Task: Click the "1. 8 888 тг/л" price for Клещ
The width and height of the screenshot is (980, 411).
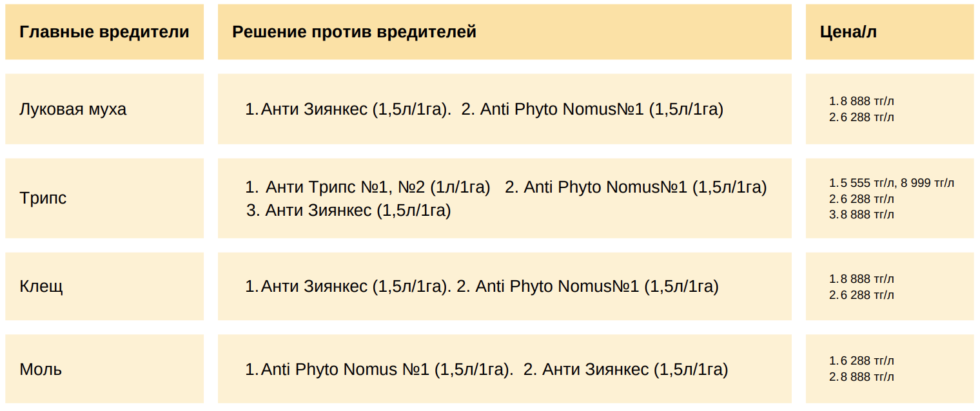Action: pyautogui.click(x=862, y=279)
